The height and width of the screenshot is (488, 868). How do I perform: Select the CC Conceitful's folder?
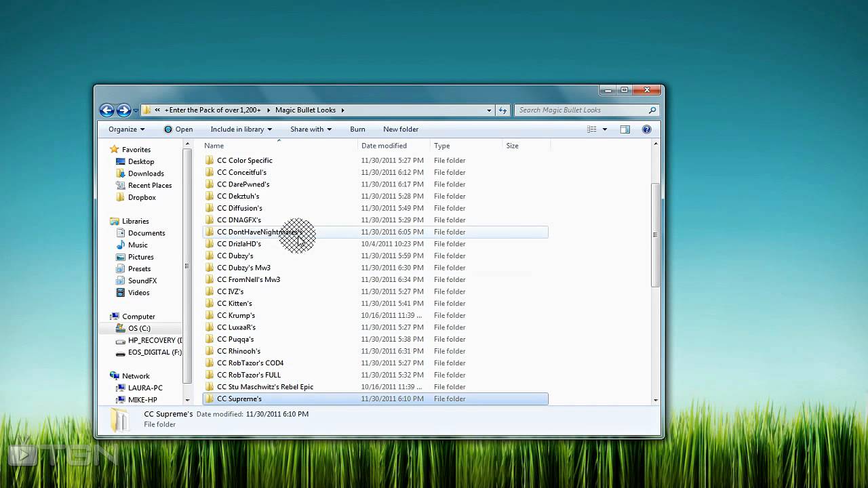tap(375, 172)
